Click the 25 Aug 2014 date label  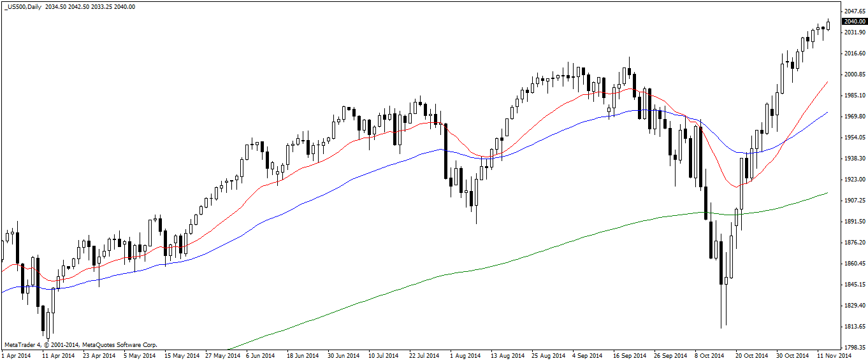[547, 356]
